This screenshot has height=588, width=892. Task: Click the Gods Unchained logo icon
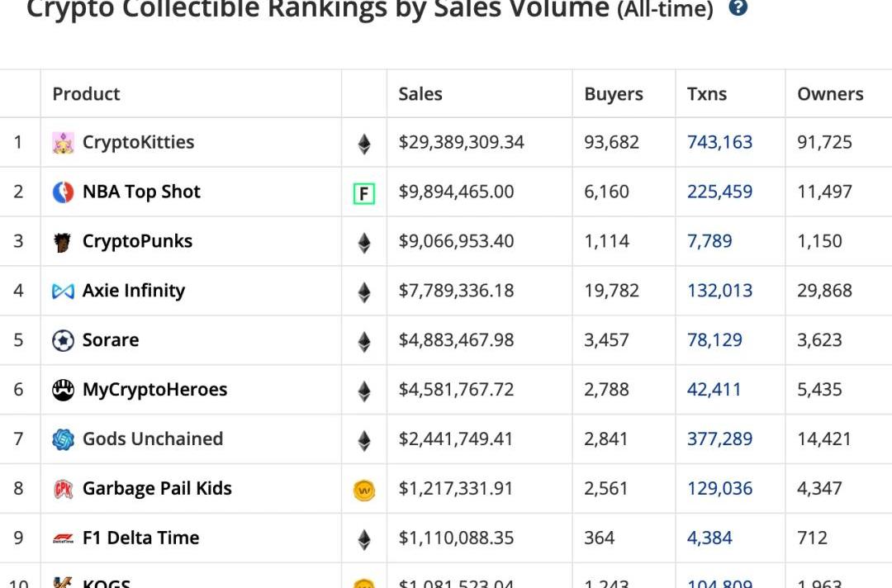tap(63, 440)
